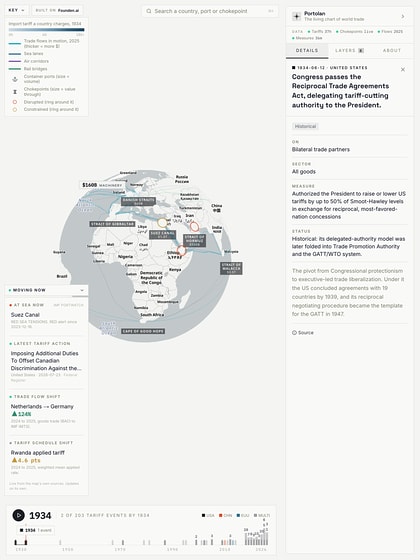420x560 pixels.
Task: Expand the Portolan header chevron
Action: coord(403,16)
